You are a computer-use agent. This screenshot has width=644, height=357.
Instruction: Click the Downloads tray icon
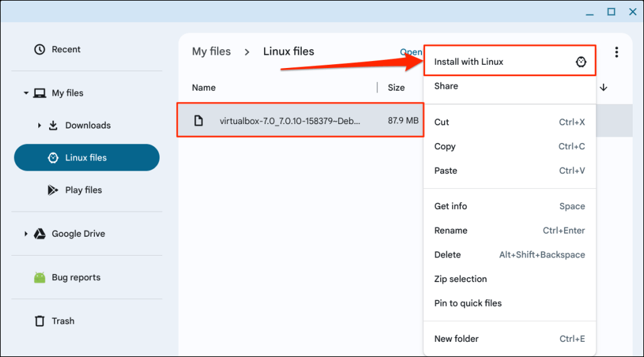point(53,125)
